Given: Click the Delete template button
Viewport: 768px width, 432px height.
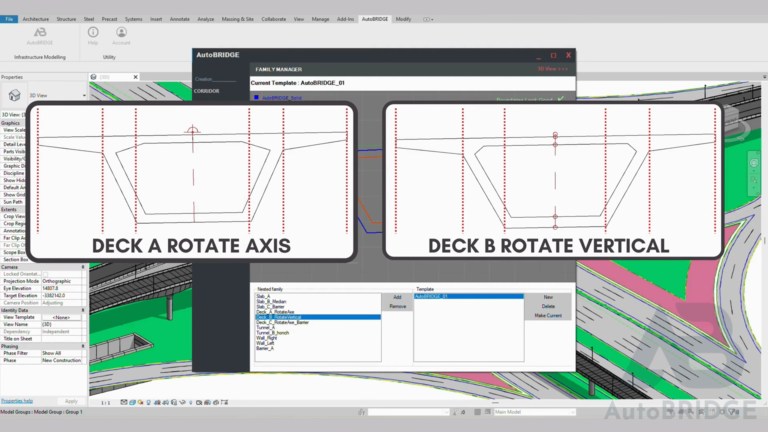Looking at the screenshot, I should pyautogui.click(x=548, y=307).
